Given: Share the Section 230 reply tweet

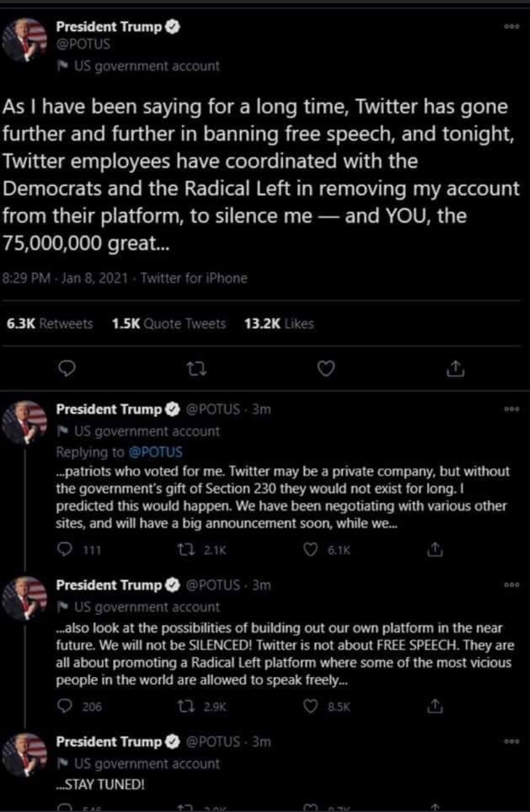Looking at the screenshot, I should tap(435, 549).
